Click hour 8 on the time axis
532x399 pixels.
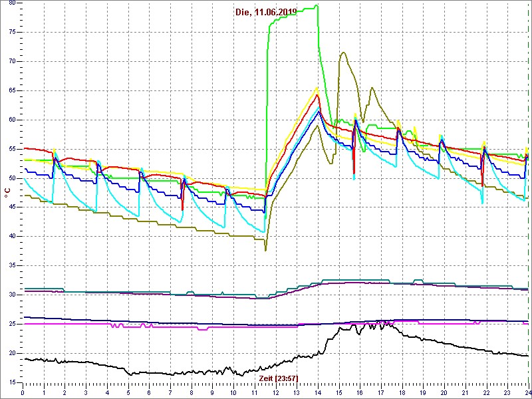click(x=192, y=393)
